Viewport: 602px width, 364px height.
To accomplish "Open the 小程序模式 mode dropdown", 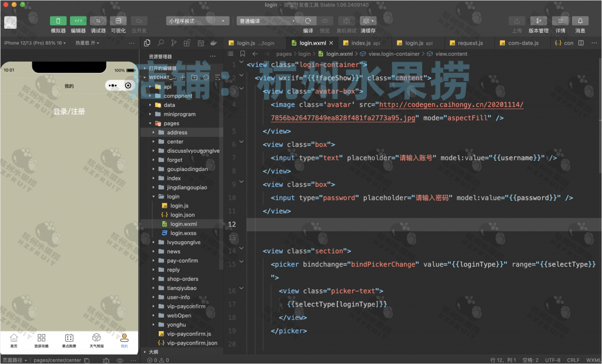I will 198,21.
